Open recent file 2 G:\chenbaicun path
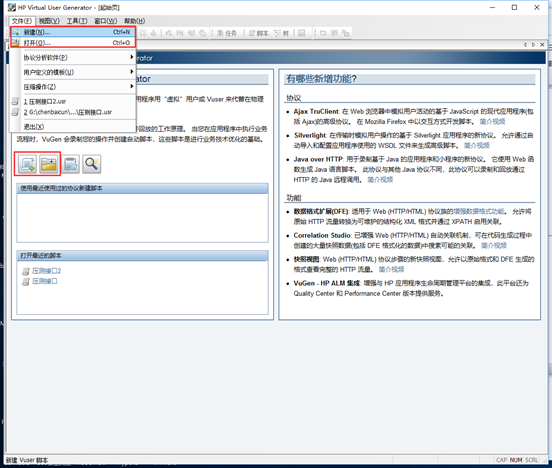 pyautogui.click(x=73, y=112)
